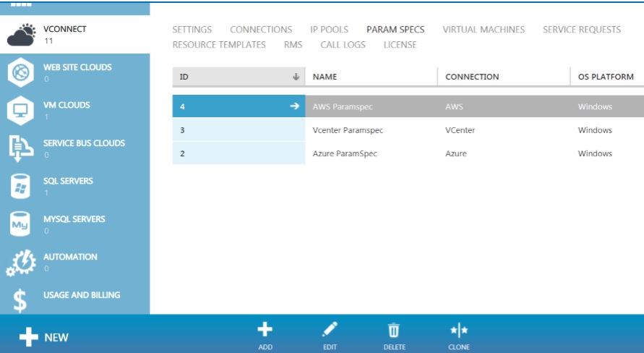
Task: Select the Usage and Billing dollar icon
Action: (20, 300)
